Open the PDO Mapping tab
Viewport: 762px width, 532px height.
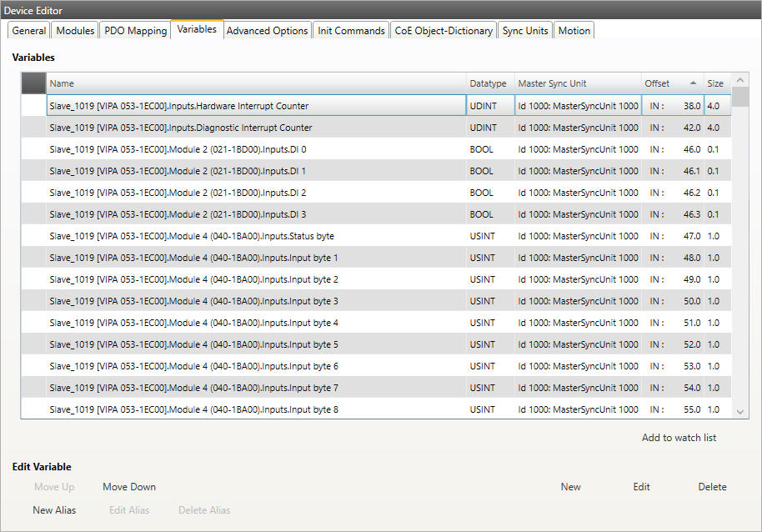(135, 31)
